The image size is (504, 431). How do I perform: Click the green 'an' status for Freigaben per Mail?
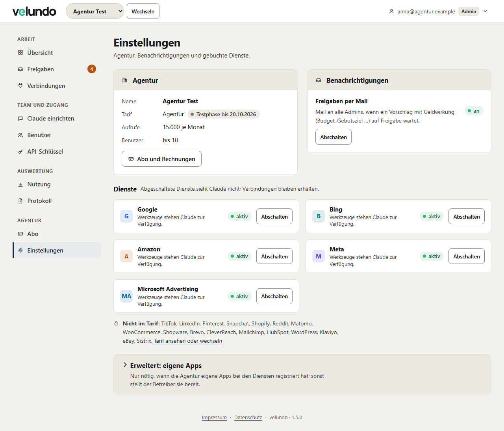pos(474,111)
